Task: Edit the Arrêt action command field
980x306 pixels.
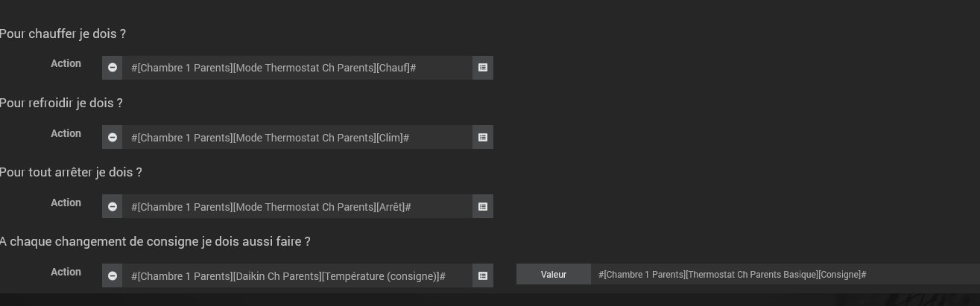Action: 297,206
